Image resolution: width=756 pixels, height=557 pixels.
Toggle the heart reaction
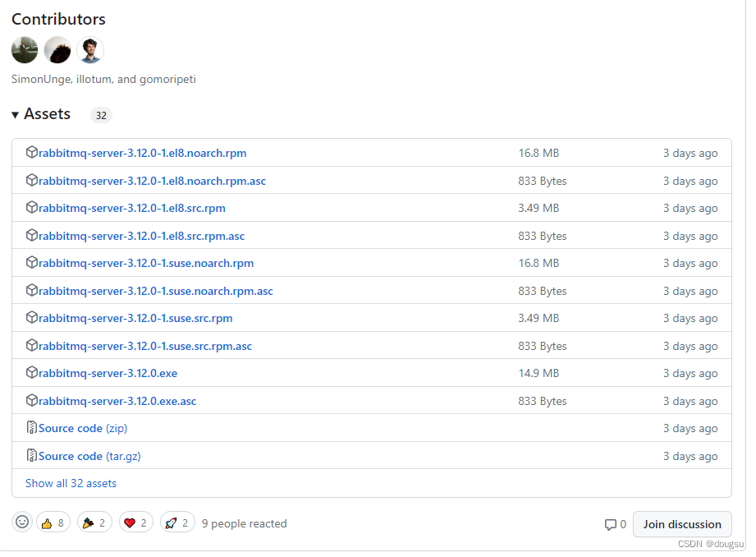[x=135, y=522]
